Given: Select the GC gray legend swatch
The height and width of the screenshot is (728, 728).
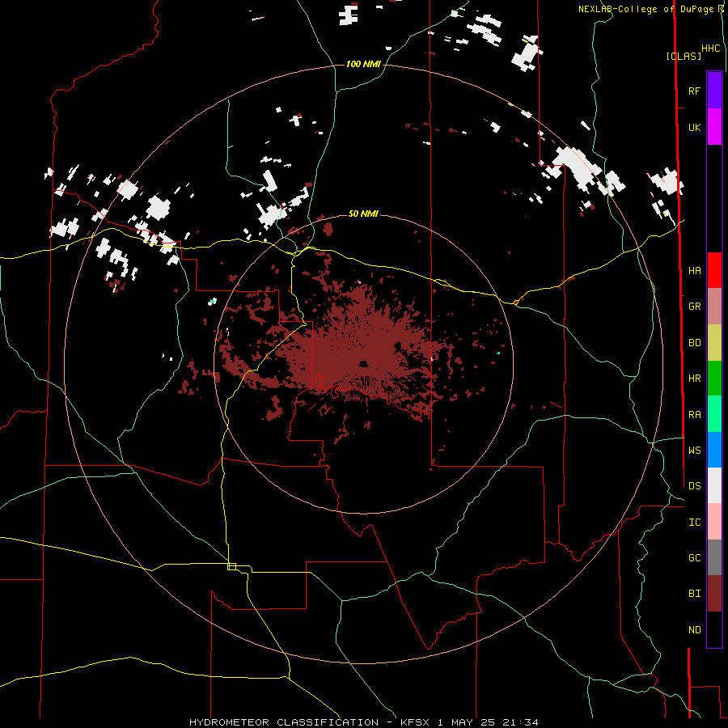Looking at the screenshot, I should [714, 557].
